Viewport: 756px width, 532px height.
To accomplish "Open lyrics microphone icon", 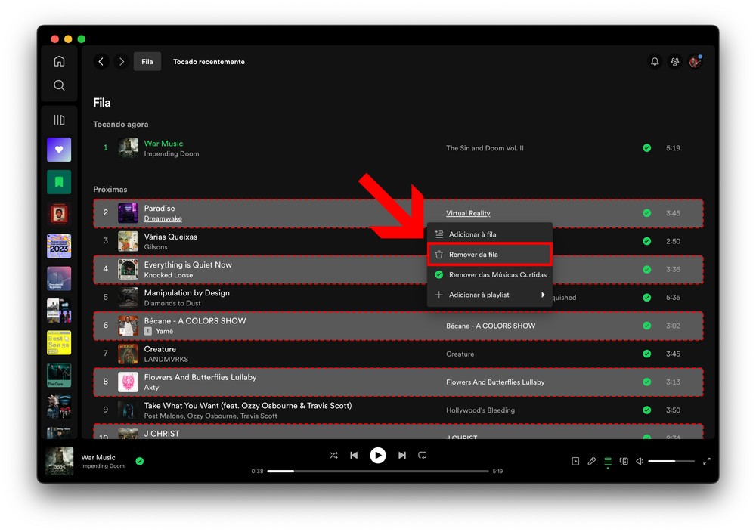I will click(591, 461).
